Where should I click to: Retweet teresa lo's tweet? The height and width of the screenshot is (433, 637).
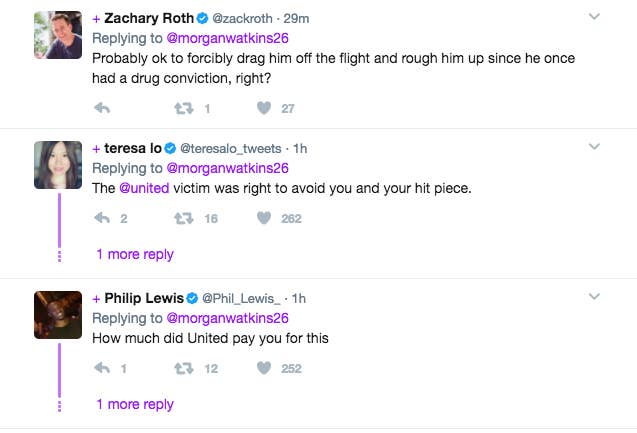184,219
